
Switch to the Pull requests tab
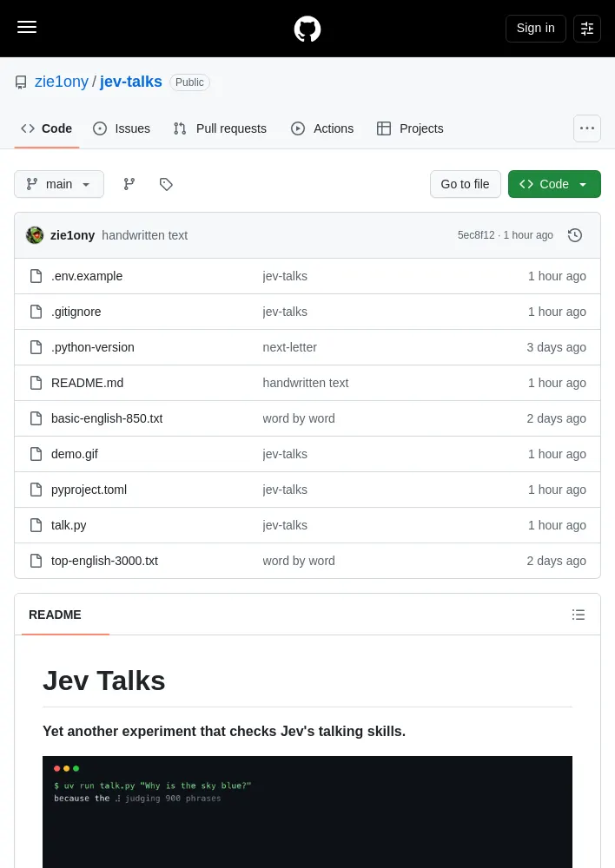[x=220, y=128]
